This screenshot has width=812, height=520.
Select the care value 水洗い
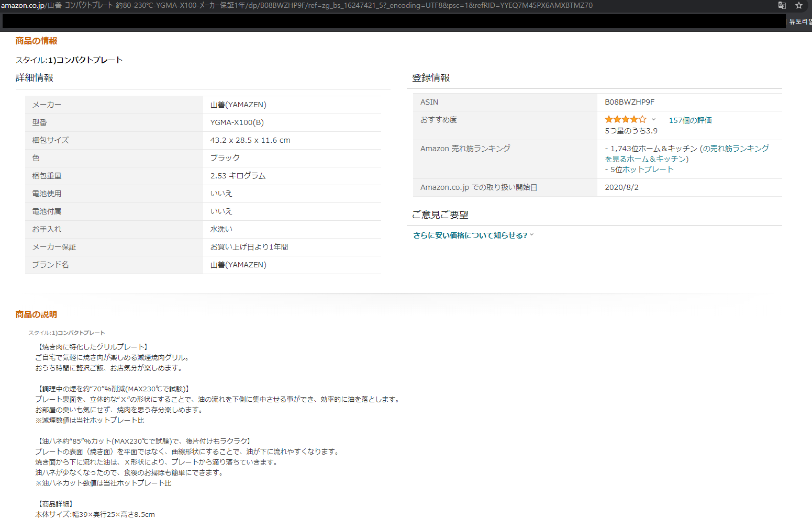221,229
